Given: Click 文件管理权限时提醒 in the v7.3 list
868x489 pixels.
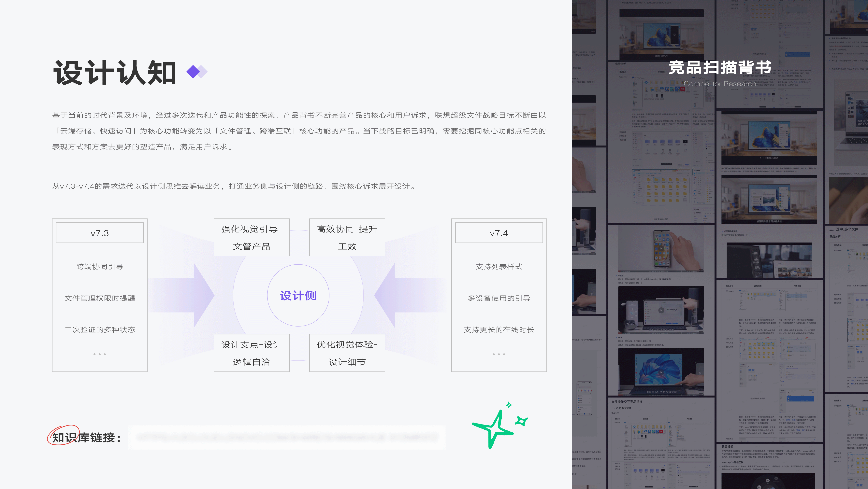Looking at the screenshot, I should tap(100, 298).
